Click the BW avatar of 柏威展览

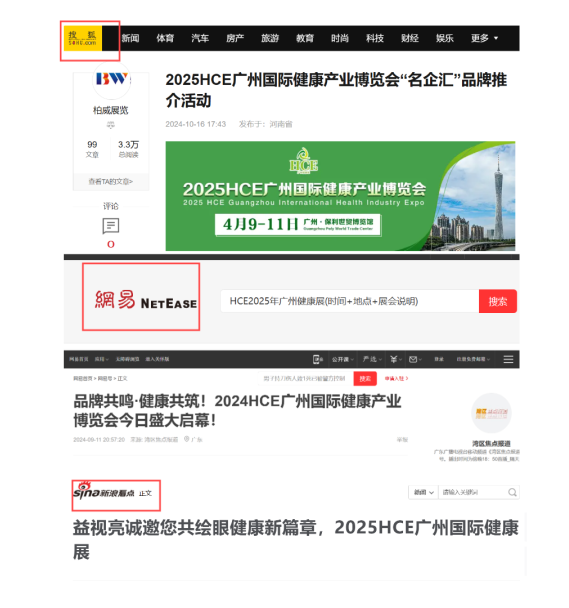(x=111, y=79)
